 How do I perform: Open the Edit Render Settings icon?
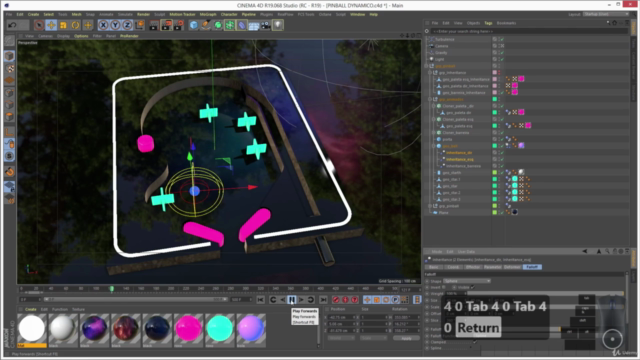tap(178, 25)
